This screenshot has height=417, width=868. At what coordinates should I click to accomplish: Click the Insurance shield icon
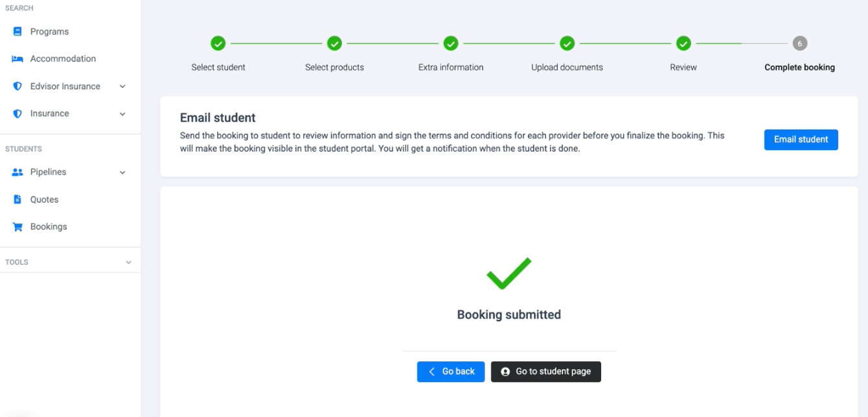(17, 113)
